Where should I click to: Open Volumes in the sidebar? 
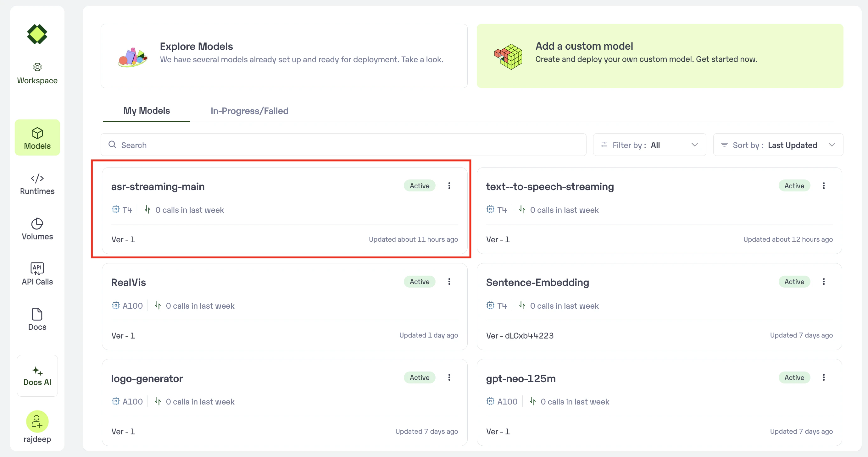click(37, 229)
